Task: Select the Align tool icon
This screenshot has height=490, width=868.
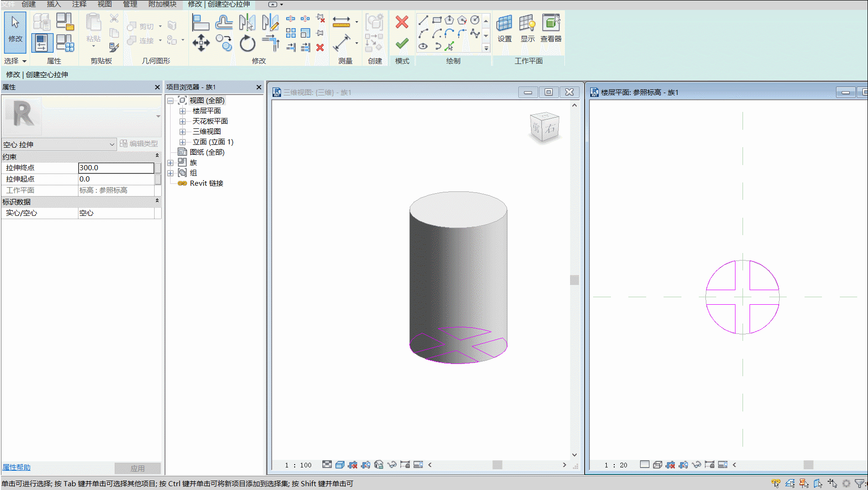Action: (x=201, y=22)
